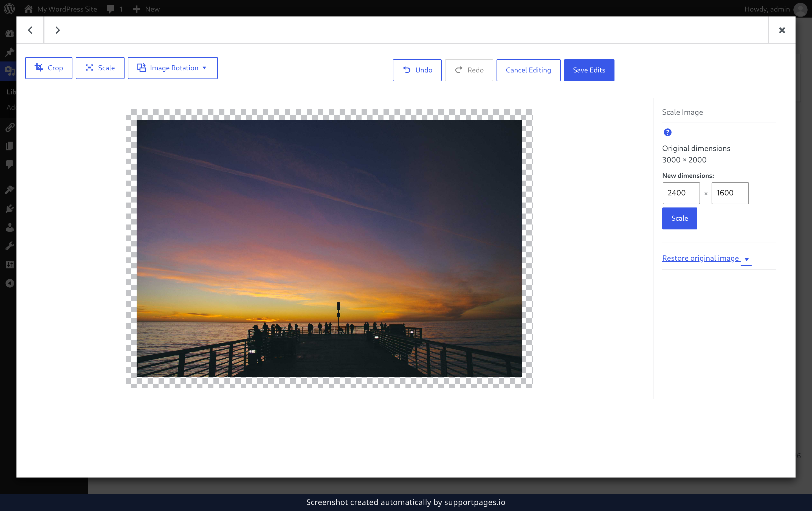The width and height of the screenshot is (812, 511).
Task: Save Edits to the image
Action: point(589,70)
